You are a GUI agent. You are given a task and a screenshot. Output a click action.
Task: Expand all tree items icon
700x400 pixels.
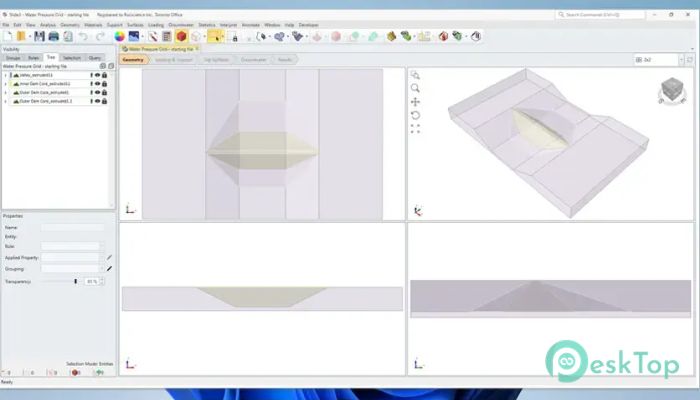pos(103,66)
